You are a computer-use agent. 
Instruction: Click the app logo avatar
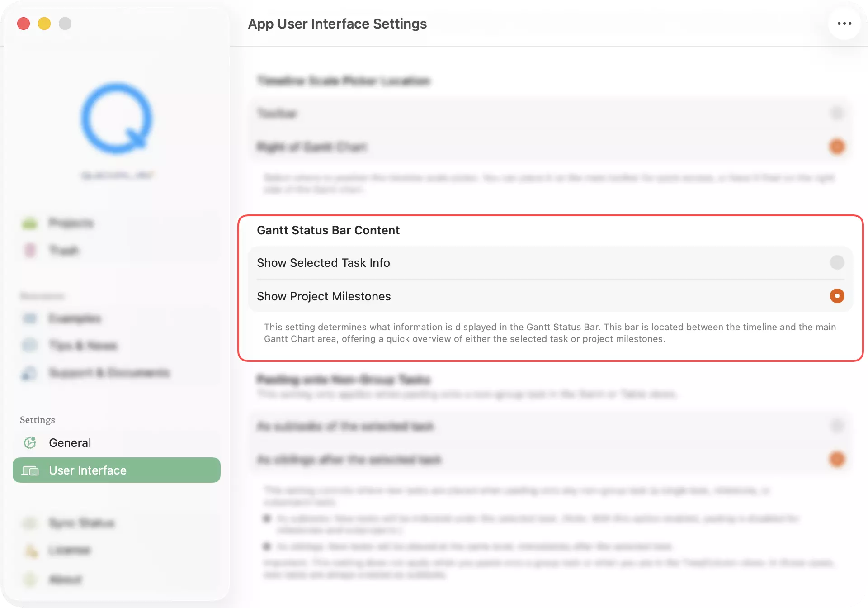tap(116, 119)
